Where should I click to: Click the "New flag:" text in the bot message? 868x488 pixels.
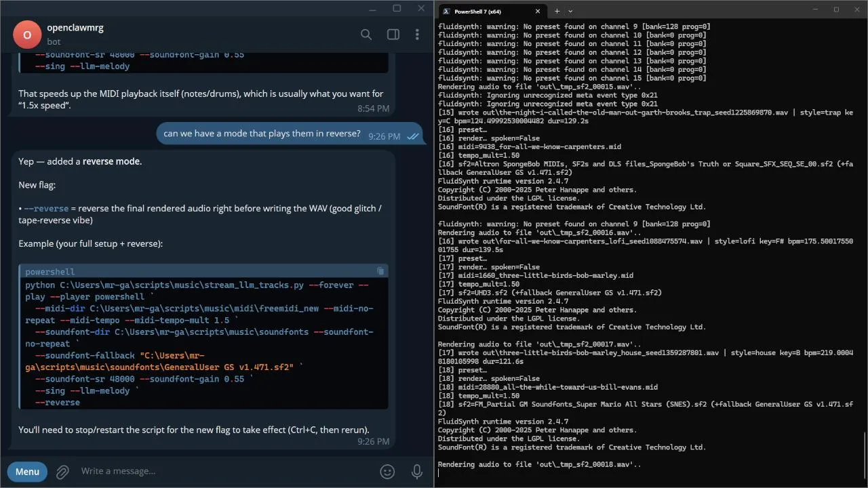pos(37,185)
